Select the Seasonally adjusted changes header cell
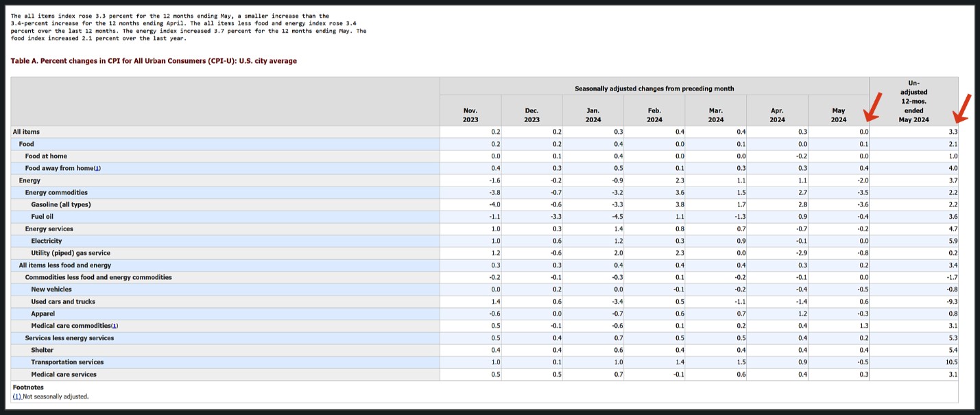The width and height of the screenshot is (980, 415). point(654,88)
